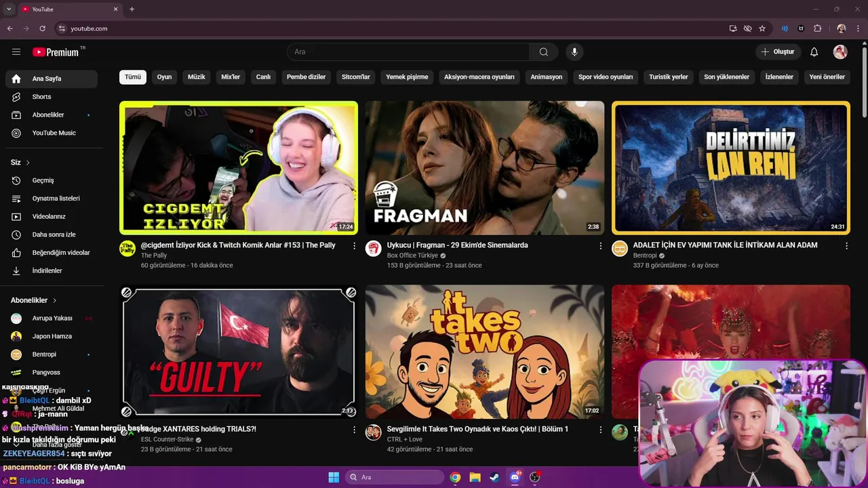This screenshot has height=488, width=868.
Task: Click the Oluştur create button
Action: pyautogui.click(x=777, y=52)
